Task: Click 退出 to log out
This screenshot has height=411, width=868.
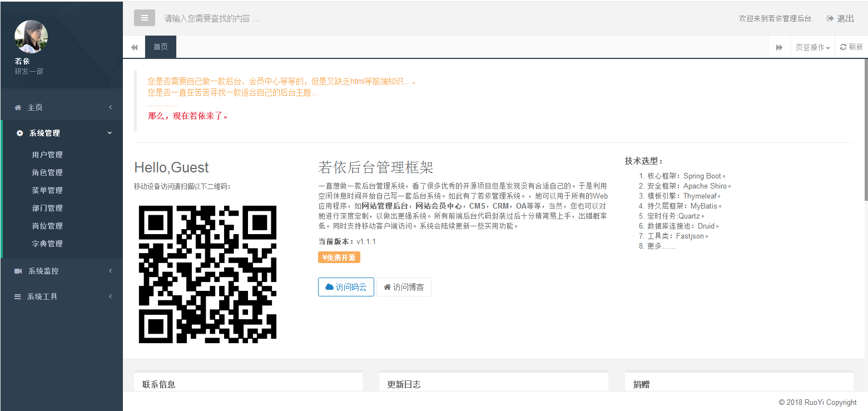Action: click(840, 18)
